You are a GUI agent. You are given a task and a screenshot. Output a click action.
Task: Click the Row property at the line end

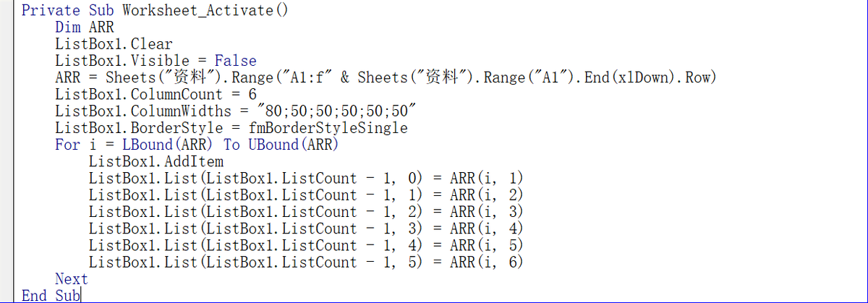[x=699, y=77]
